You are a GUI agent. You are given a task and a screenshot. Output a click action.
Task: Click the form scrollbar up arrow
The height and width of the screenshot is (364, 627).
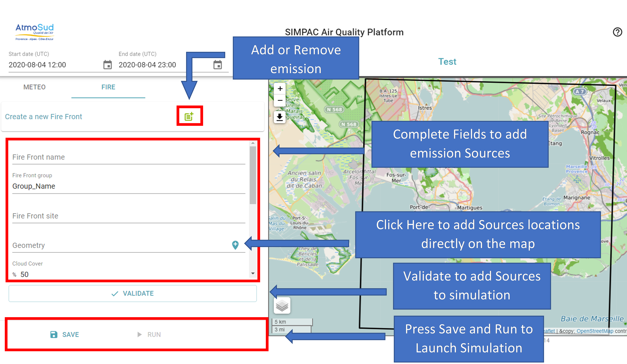coord(253,143)
